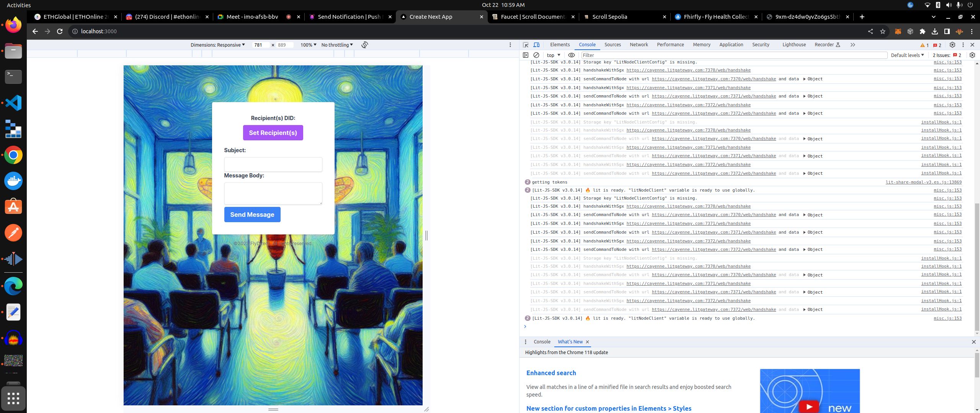
Task: Open the drawer three-dot menu
Action: coord(526,342)
